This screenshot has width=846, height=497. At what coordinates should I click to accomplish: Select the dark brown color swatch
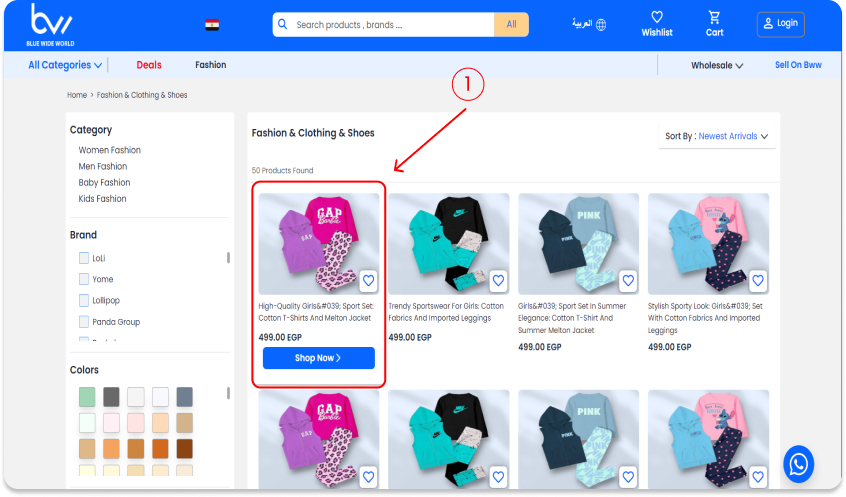tap(185, 448)
